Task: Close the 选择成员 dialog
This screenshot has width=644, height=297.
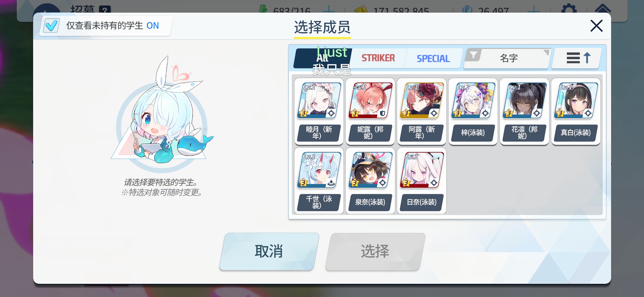Action: pos(596,26)
